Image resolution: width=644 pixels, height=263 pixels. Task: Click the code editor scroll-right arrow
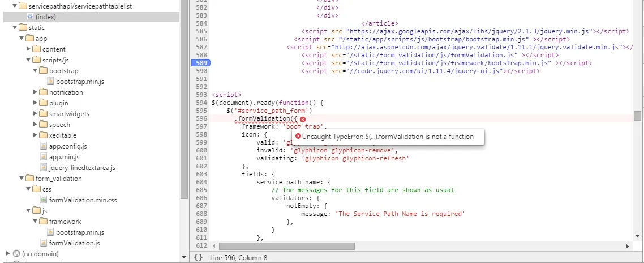point(628,246)
